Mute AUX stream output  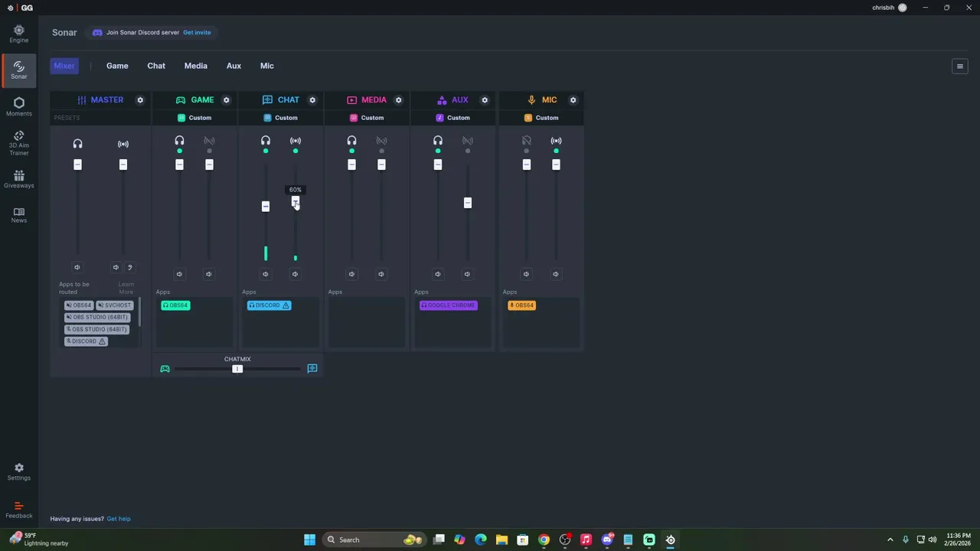click(x=467, y=274)
